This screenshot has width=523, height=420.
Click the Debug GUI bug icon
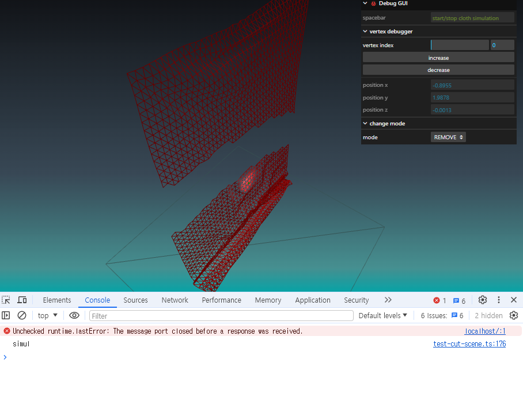(x=374, y=3)
